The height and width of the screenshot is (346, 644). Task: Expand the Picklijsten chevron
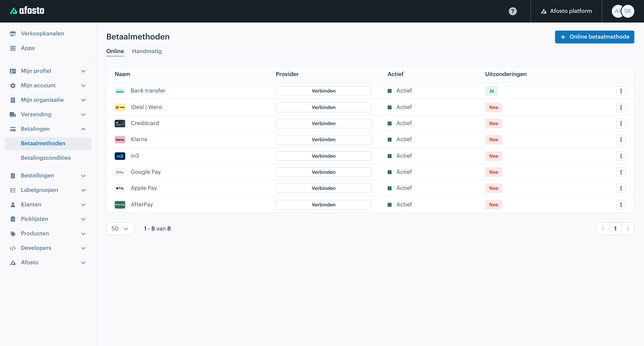[83, 219]
